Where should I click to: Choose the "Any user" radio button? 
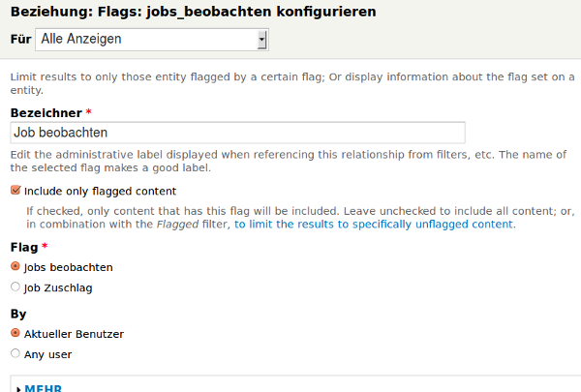tap(15, 353)
